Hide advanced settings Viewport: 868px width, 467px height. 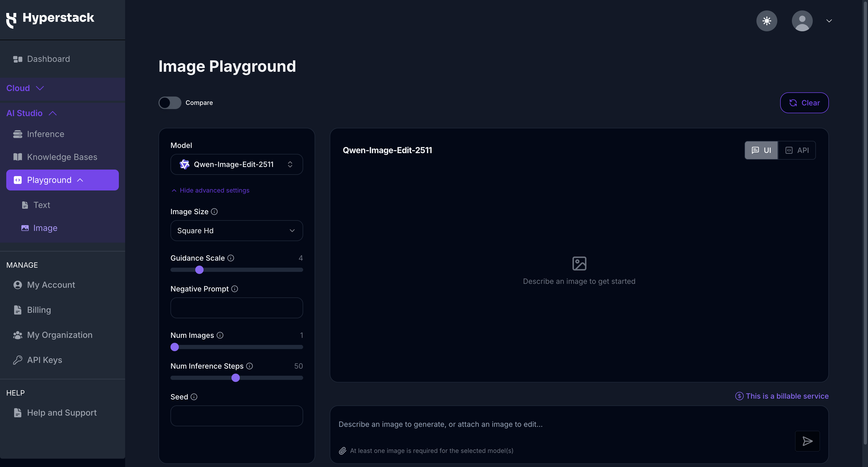coord(211,190)
